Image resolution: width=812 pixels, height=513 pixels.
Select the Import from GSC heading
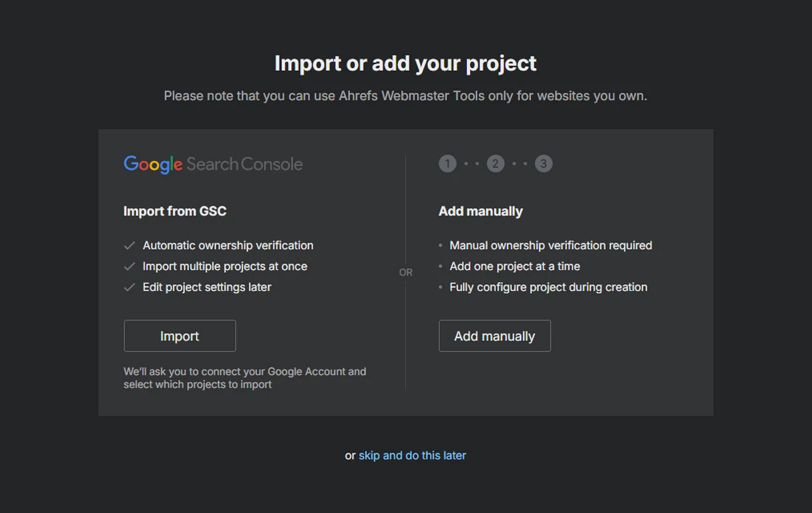pos(175,211)
